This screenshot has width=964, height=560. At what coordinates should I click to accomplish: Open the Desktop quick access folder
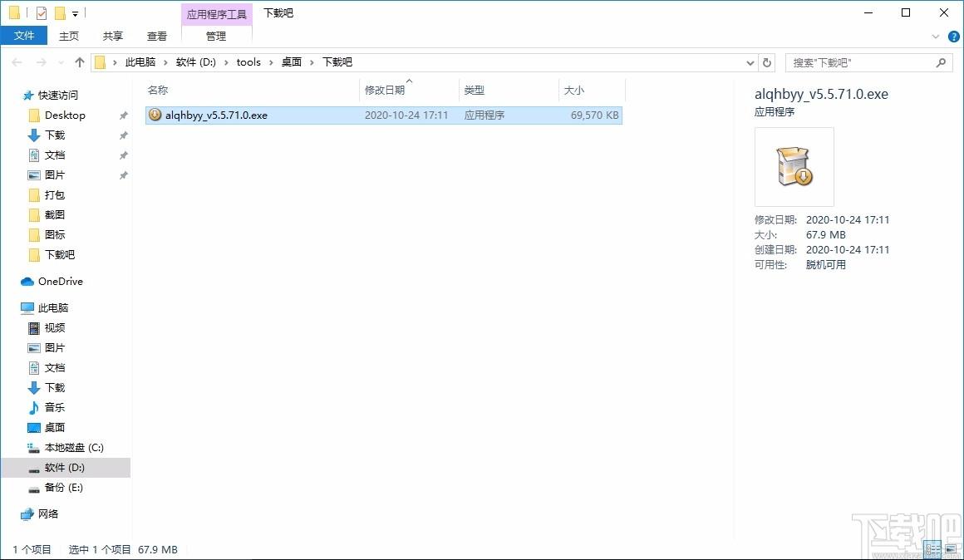pyautogui.click(x=65, y=115)
